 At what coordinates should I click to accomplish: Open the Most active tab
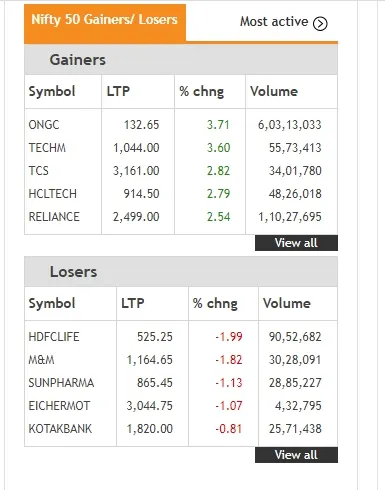pos(284,22)
